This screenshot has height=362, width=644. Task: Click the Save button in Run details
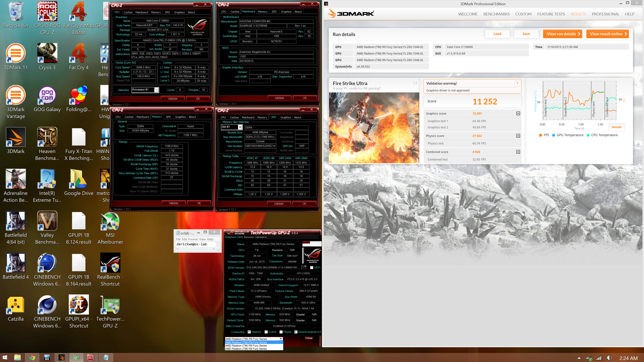tap(526, 34)
